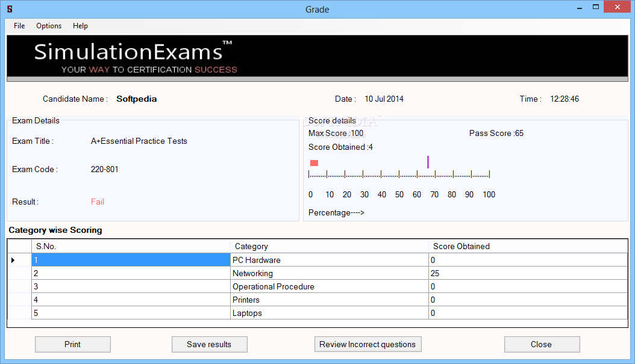Click the S.No. cell 2
The width and height of the screenshot is (635, 364).
(x=131, y=273)
